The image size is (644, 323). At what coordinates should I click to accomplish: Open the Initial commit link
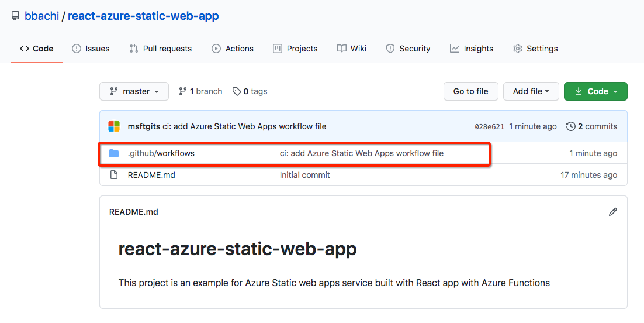304,175
